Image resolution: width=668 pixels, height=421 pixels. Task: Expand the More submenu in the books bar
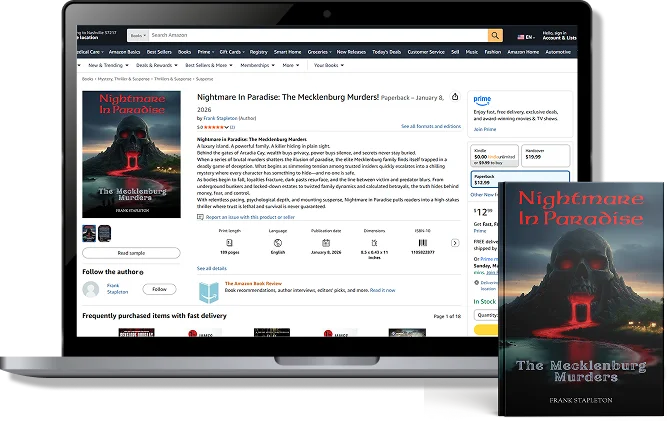coord(291,65)
